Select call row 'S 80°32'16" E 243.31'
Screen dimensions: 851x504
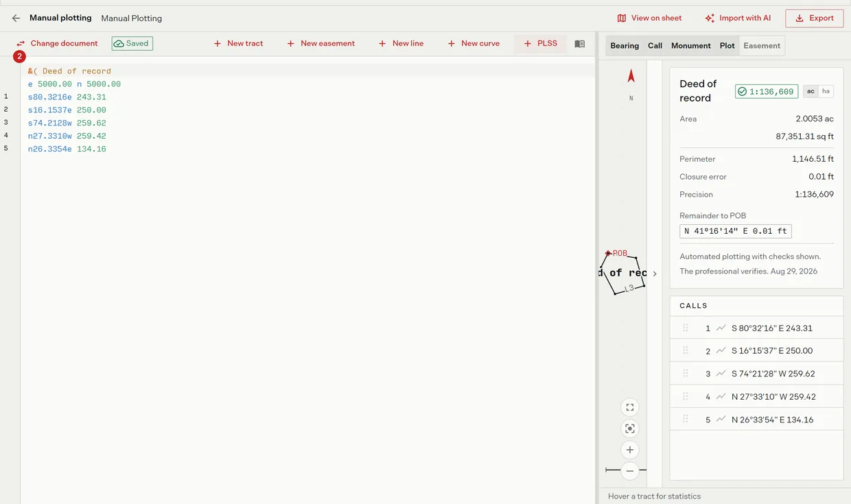click(x=756, y=328)
